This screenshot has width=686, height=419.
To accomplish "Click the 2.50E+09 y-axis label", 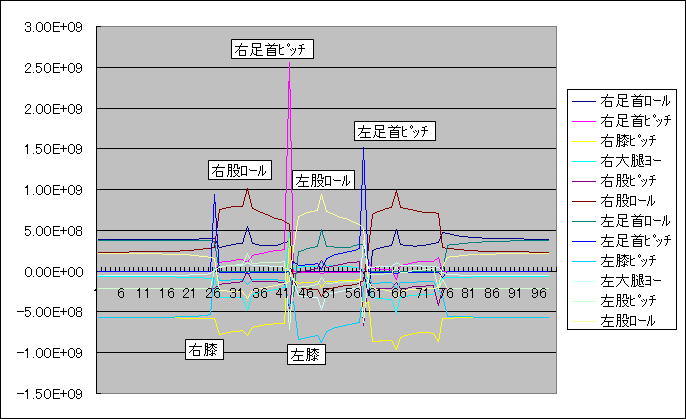I will click(x=53, y=68).
